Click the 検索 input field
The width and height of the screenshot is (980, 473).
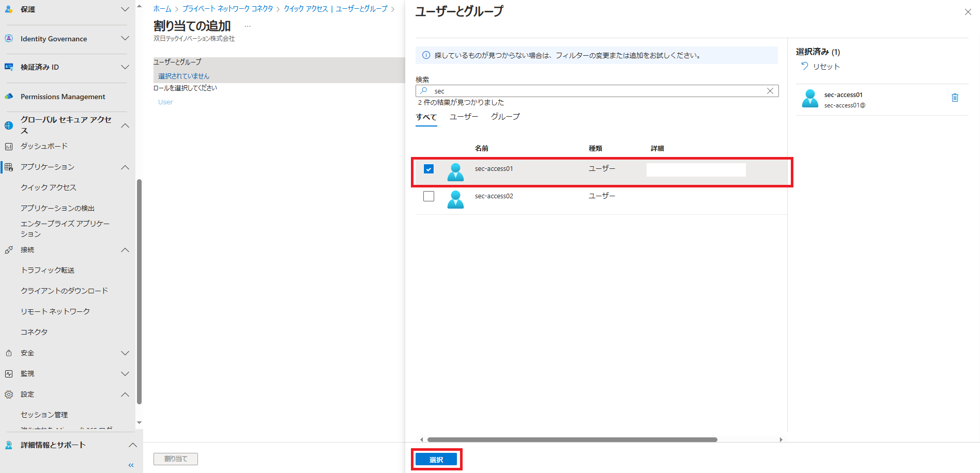597,91
